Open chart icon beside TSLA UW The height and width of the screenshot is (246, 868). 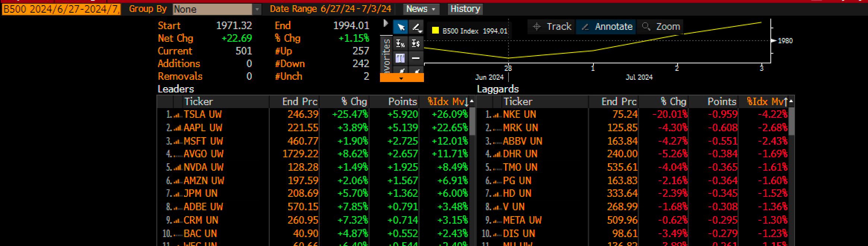[x=178, y=115]
